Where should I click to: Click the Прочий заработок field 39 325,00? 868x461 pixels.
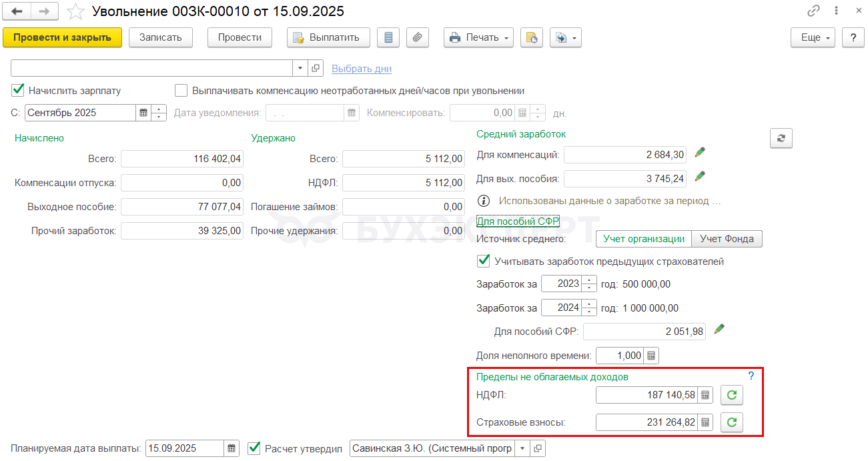pos(182,231)
